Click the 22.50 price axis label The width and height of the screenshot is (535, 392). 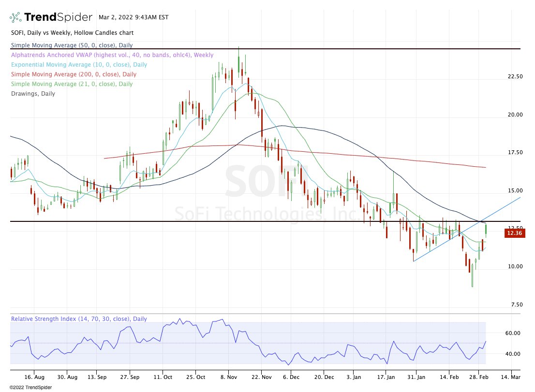515,76
